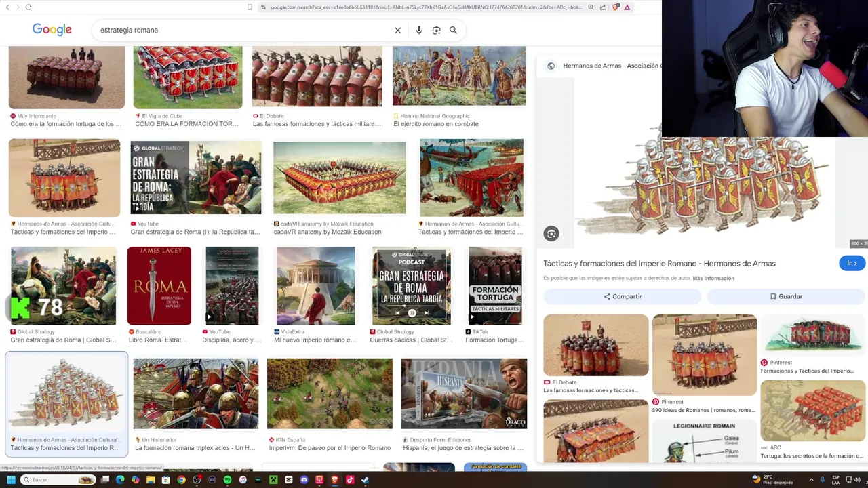Open the IGN España Imperivm image
This screenshot has height=488, width=868.
coord(330,393)
